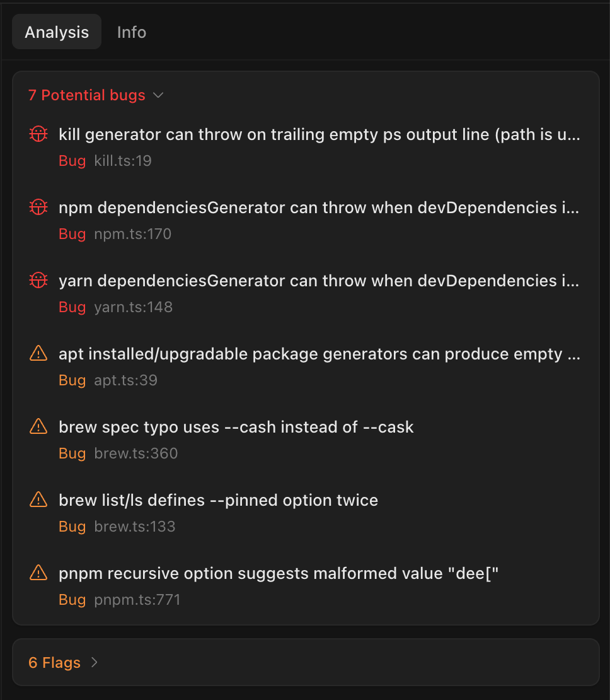610x700 pixels.
Task: Click warning triangle beside pnpm recursive issue
Action: [38, 573]
